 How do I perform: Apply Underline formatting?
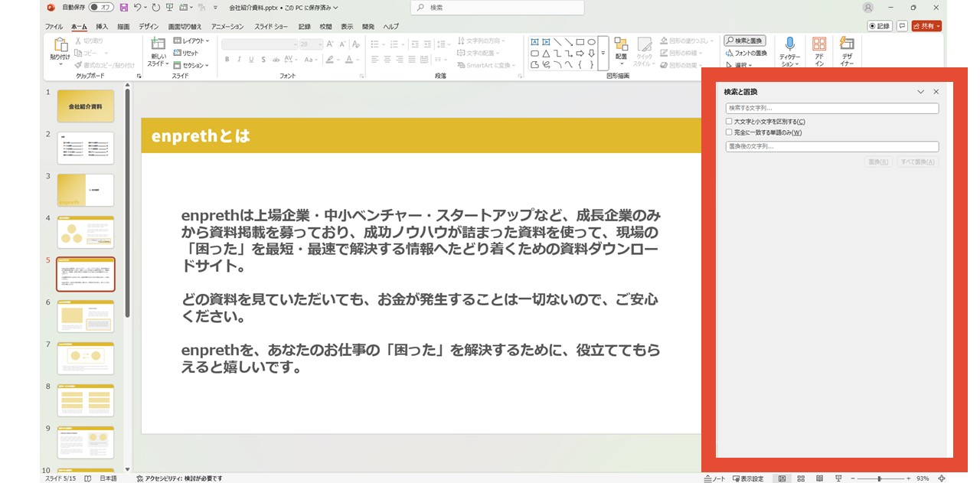[251, 60]
